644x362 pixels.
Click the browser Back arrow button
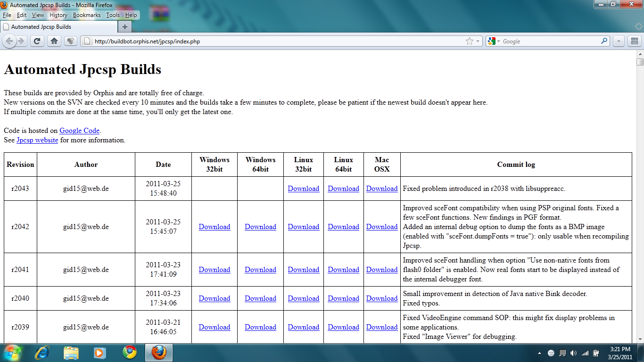[x=9, y=41]
